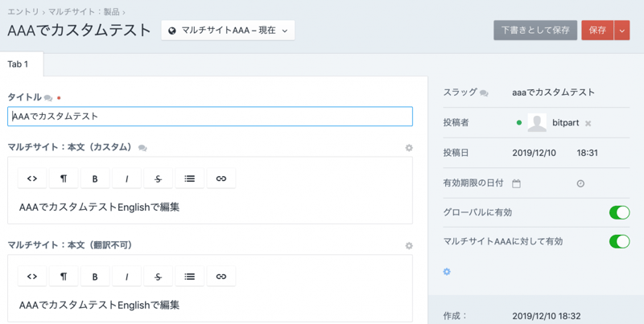The width and height of the screenshot is (644, 324).
Task: Click the clock icon for expiry time
Action: pos(580,183)
